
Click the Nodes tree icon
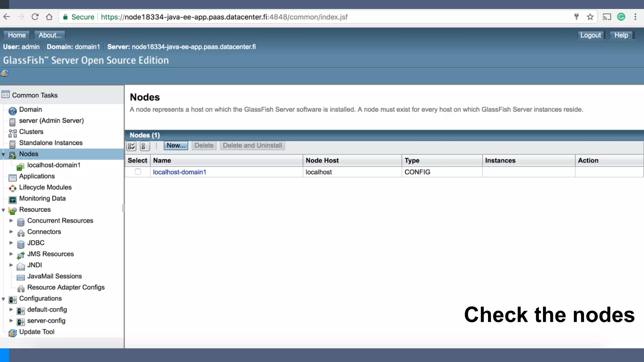click(x=13, y=155)
